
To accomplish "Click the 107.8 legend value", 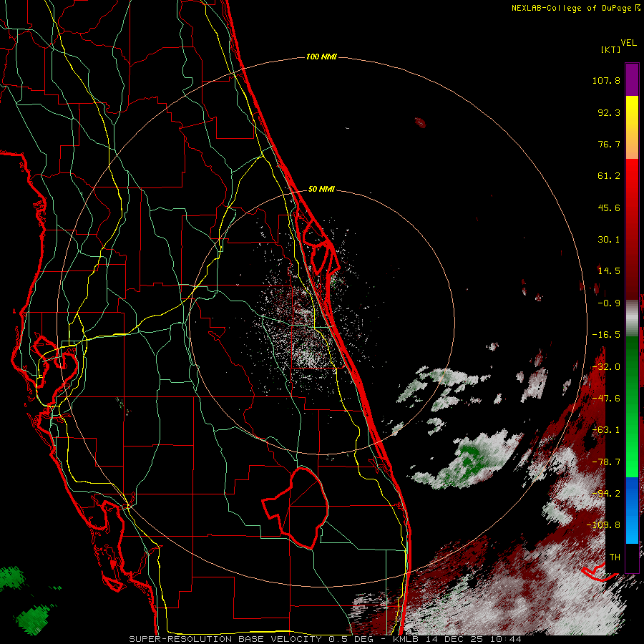I will (x=606, y=80).
